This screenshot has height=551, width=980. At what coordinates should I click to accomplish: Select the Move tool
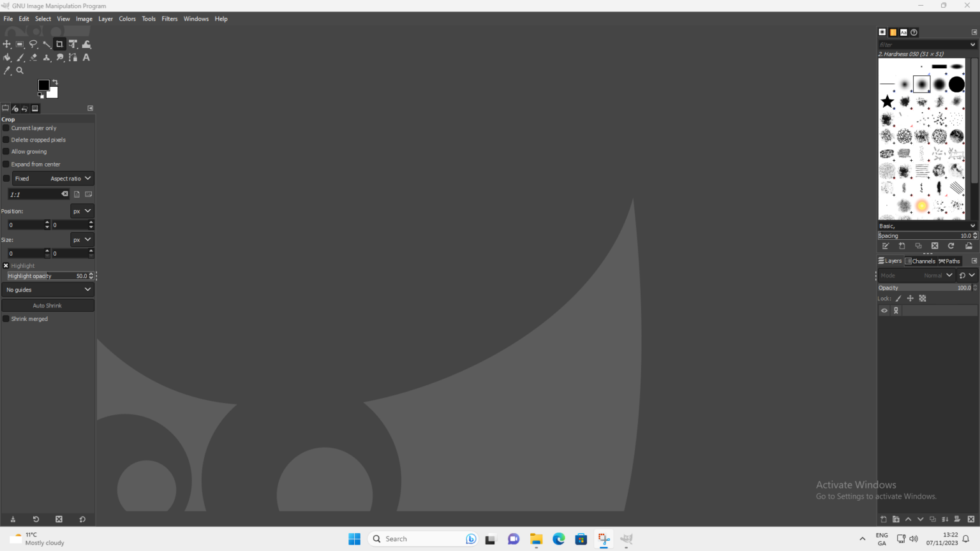(x=7, y=44)
